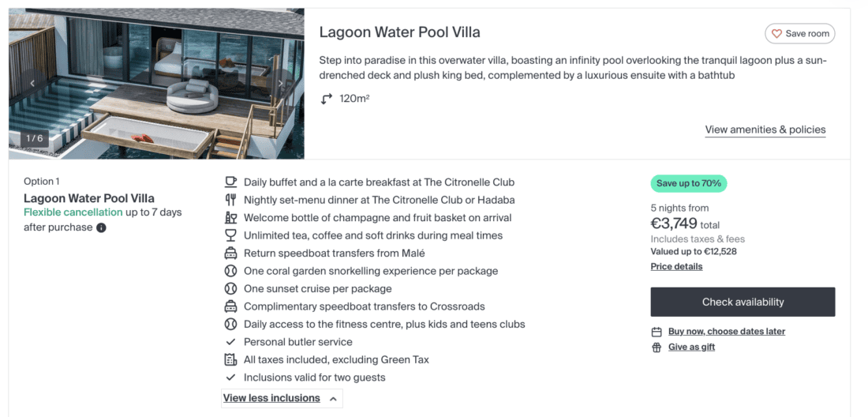Click the chevron next to View less inclusions
The height and width of the screenshot is (417, 868).
click(x=333, y=399)
